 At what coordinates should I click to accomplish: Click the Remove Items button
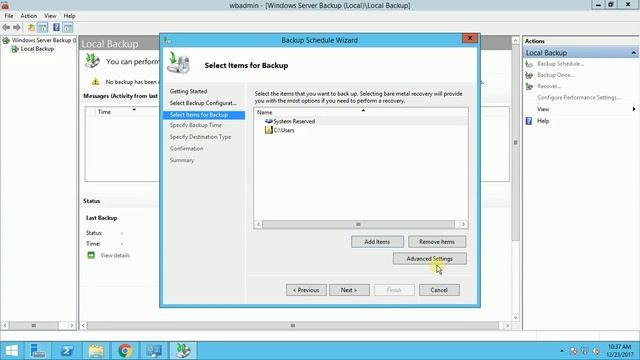437,242
